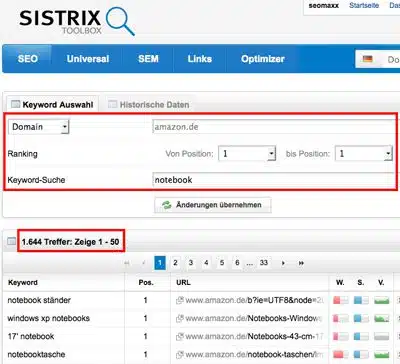Click green V. chart for notebook ständer
The image size is (400, 364).
tap(382, 300)
